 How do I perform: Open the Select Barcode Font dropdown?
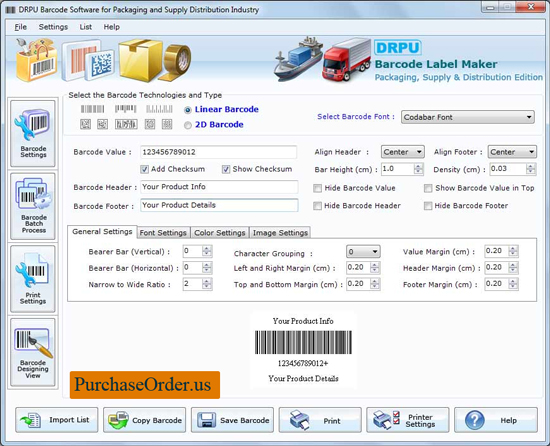tap(468, 117)
